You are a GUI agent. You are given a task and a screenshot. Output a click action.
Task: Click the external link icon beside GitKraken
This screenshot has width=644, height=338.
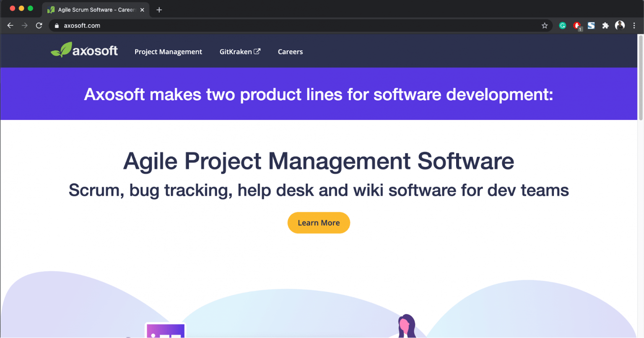click(x=257, y=51)
